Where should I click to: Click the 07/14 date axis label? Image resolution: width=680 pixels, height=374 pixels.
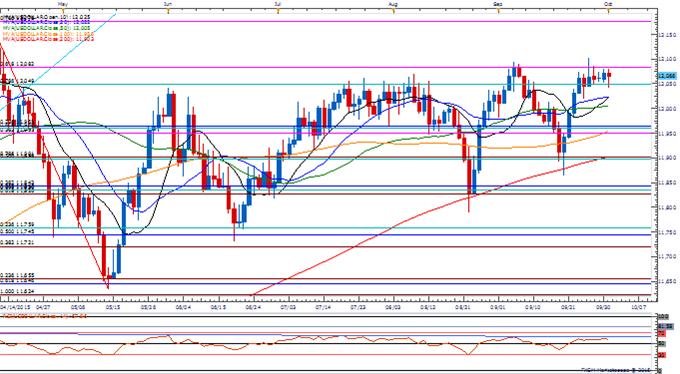click(323, 307)
